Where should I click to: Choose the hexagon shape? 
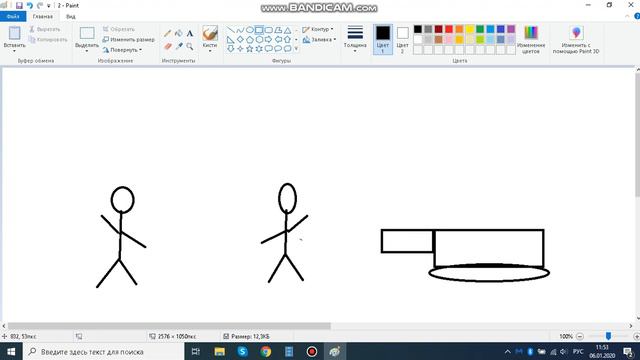click(259, 40)
